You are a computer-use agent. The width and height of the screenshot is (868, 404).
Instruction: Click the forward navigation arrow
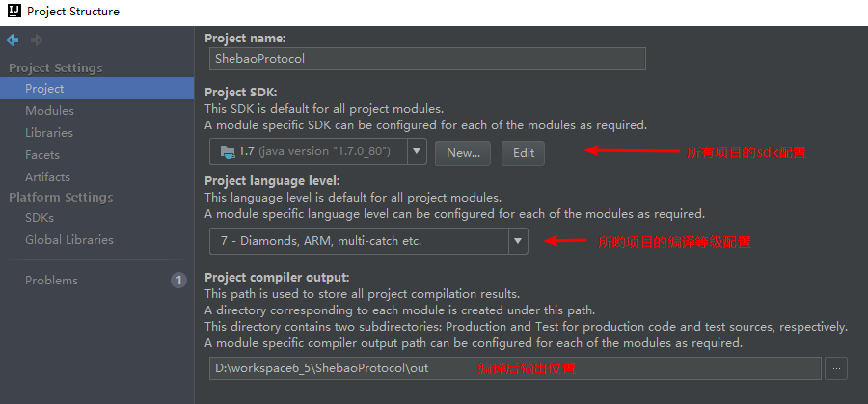pyautogui.click(x=37, y=40)
